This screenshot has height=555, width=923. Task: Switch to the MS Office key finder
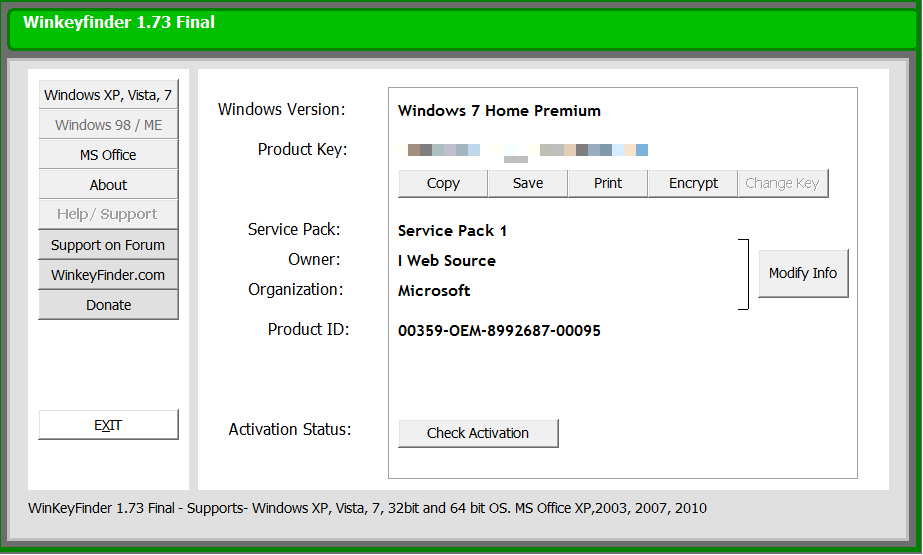pyautogui.click(x=108, y=155)
